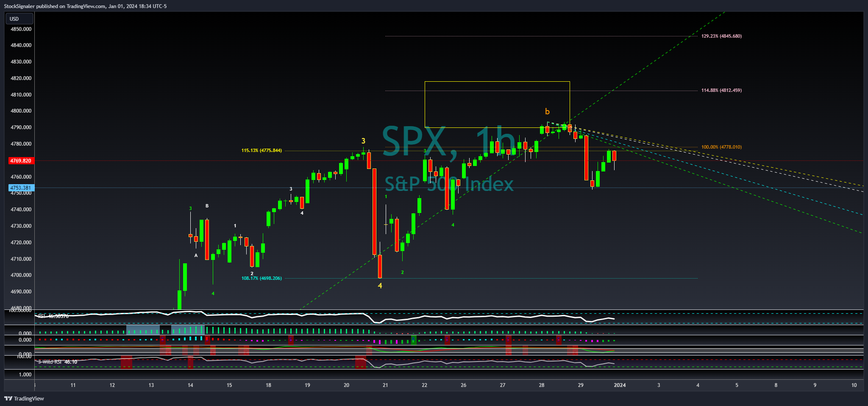Click the large yellow wave label 3

(x=363, y=141)
